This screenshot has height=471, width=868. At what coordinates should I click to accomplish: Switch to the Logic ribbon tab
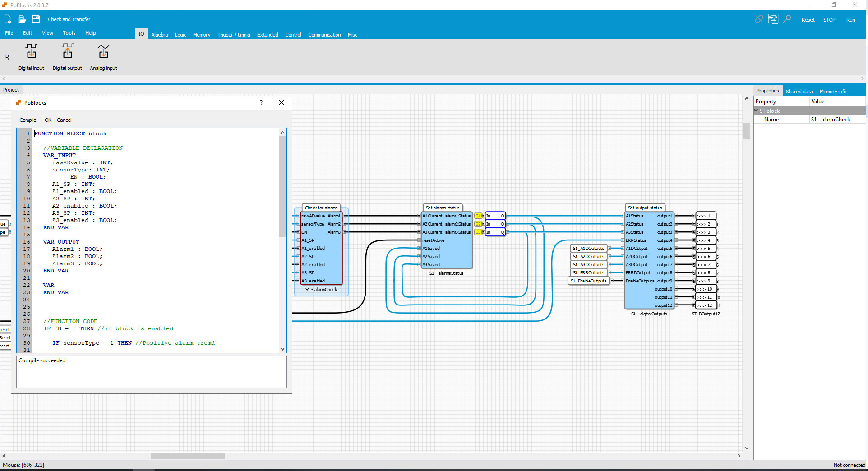point(180,35)
